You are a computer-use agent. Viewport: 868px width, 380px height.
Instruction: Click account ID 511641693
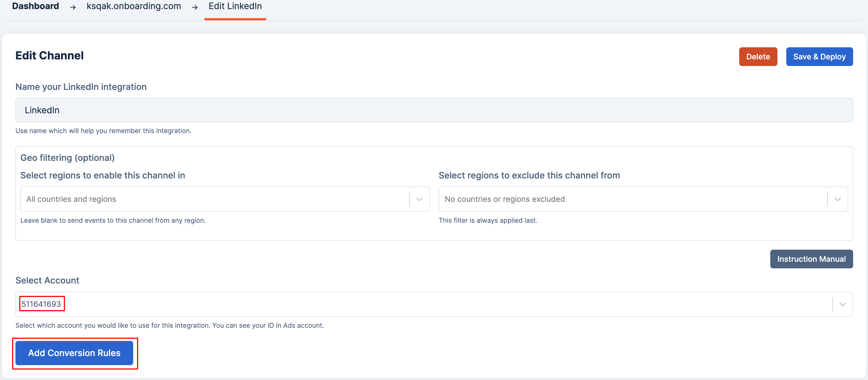(42, 304)
